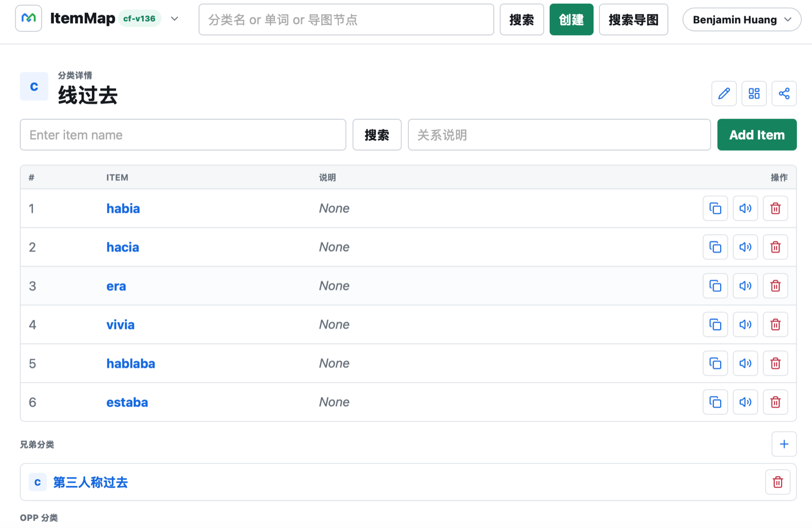
Task: Click the green 创建 button
Action: (571, 19)
